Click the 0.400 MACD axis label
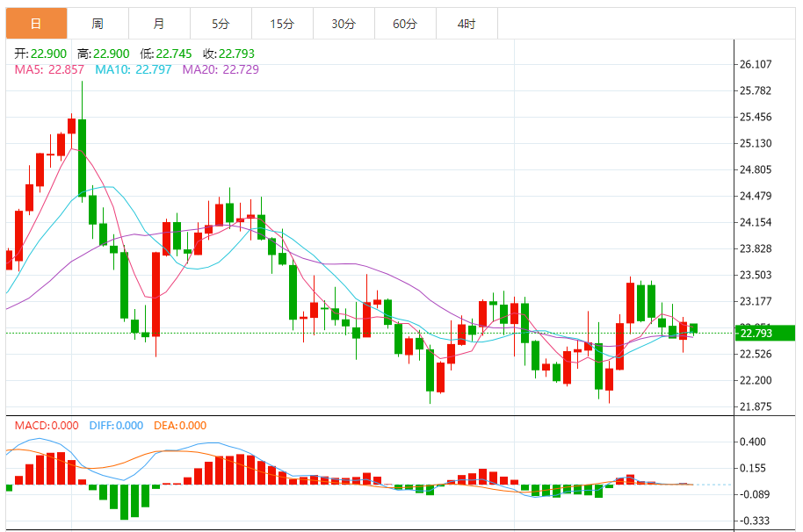This screenshot has width=803, height=532. [x=753, y=442]
